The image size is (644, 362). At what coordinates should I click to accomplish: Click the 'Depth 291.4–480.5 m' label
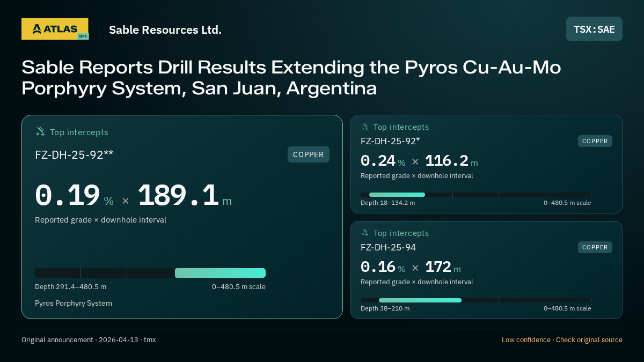click(x=70, y=287)
